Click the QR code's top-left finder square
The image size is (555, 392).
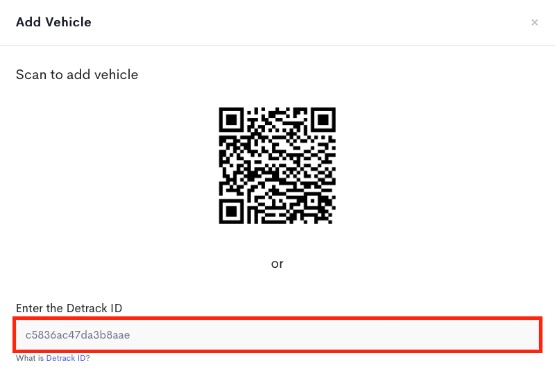231,120
